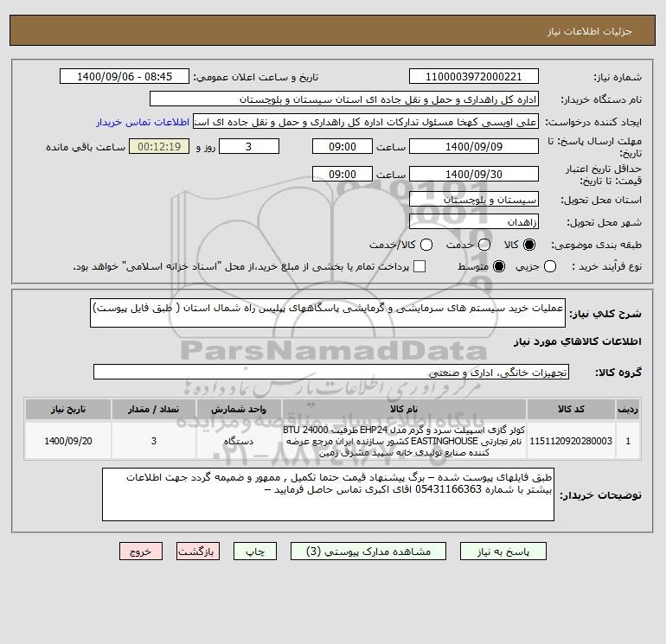
Task: Choose the متوسط purchase type radio
Action: [x=499, y=266]
